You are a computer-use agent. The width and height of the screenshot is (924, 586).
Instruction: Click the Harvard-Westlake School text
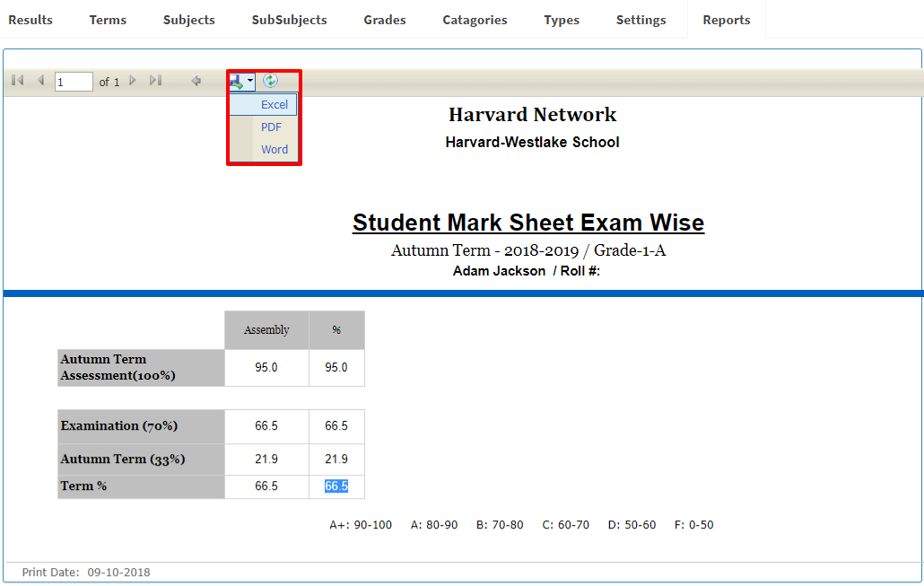532,142
